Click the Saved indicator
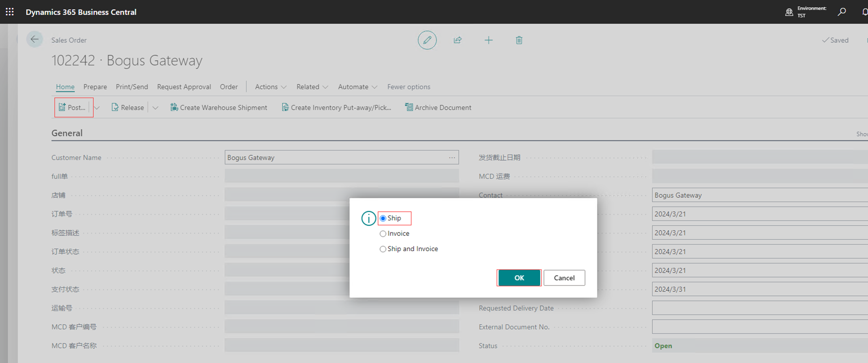Viewport: 868px width, 363px height. (835, 40)
